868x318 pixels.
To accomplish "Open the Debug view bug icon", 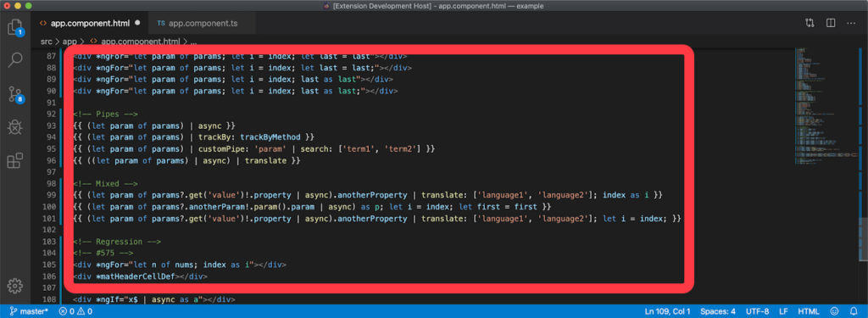I will [15, 127].
